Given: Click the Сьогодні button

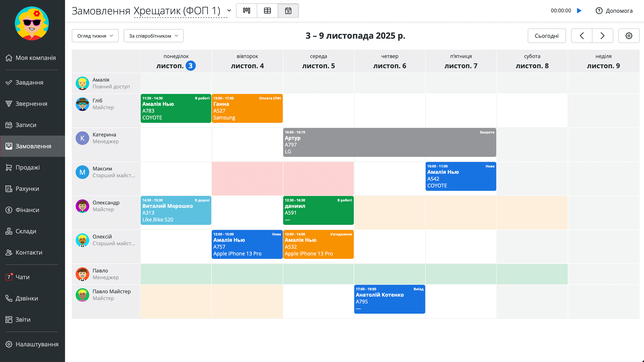Looking at the screenshot, I should pyautogui.click(x=547, y=36).
